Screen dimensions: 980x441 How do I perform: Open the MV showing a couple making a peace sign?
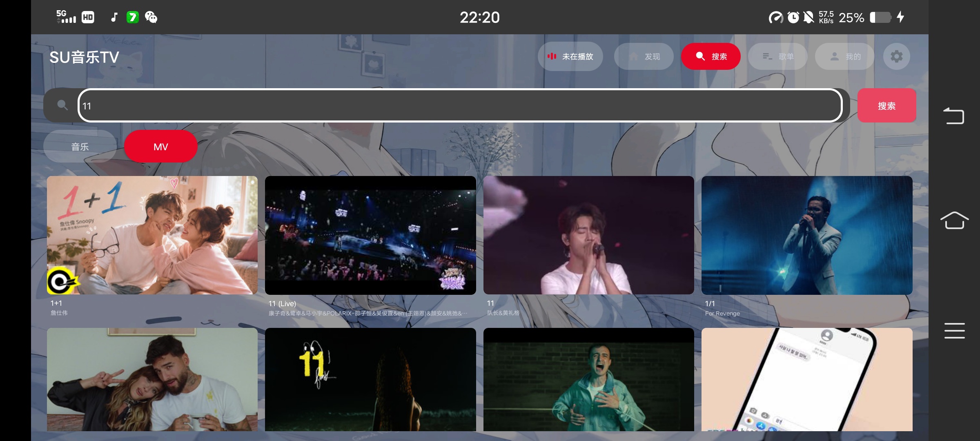[x=152, y=379]
